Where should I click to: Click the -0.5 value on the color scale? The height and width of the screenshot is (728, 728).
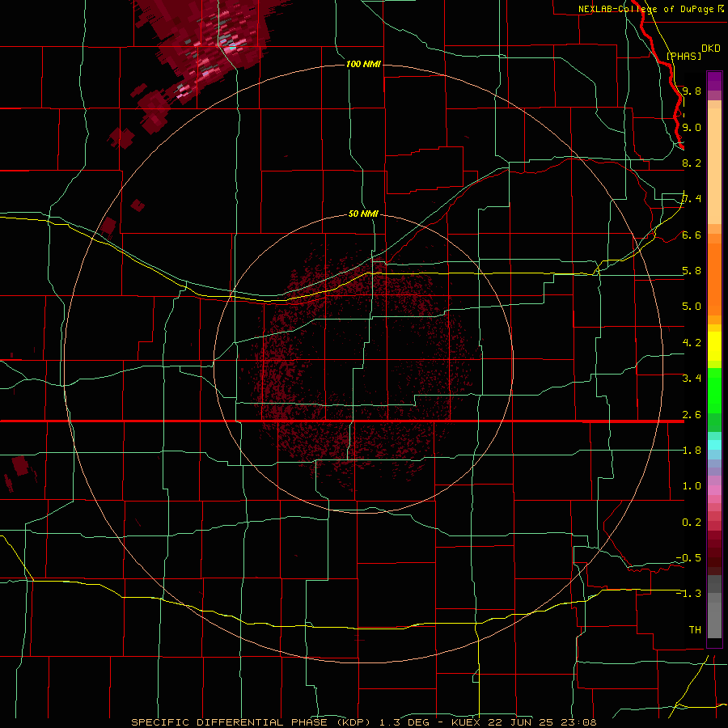point(688,558)
